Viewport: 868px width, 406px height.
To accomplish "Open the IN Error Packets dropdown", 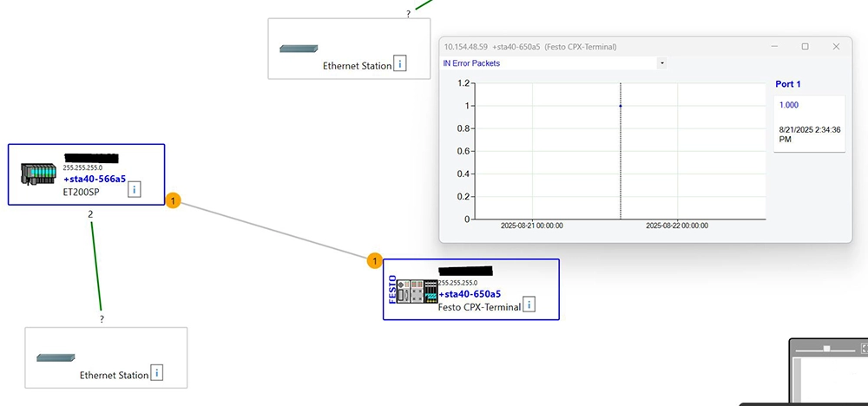I will tap(662, 63).
